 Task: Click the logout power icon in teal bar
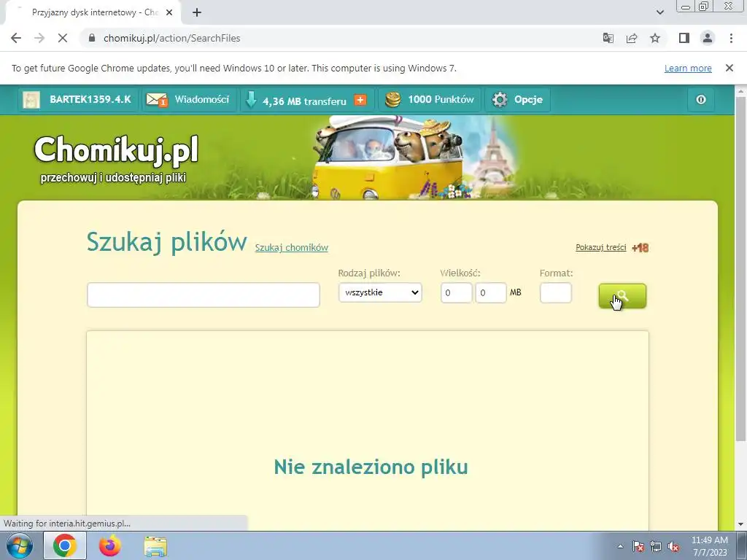pyautogui.click(x=701, y=99)
